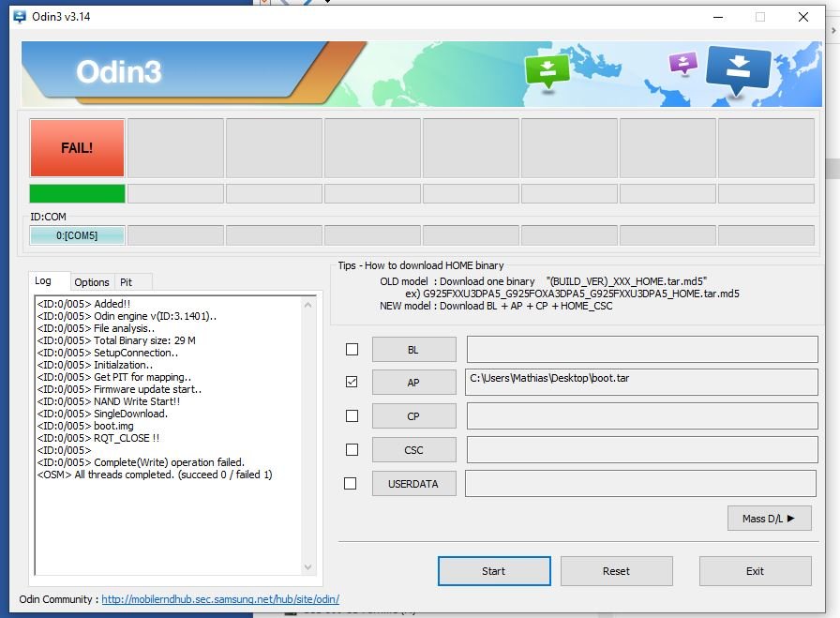Click the green progress bar under FAIL!

click(x=77, y=193)
